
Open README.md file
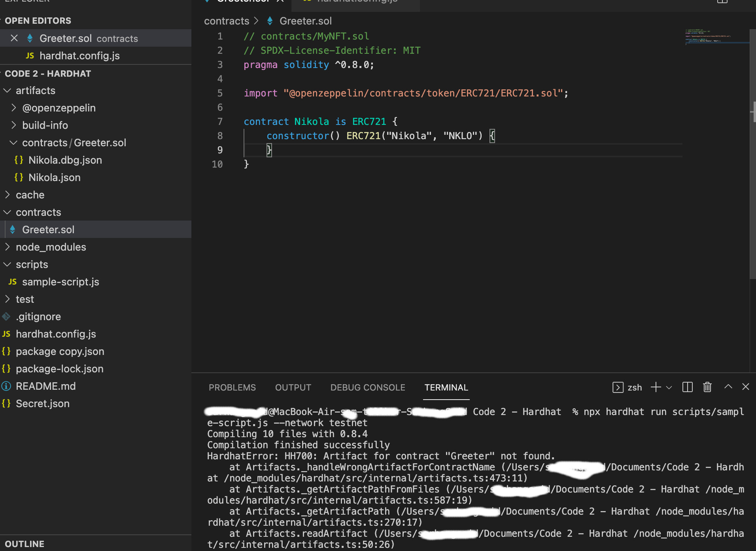[96, 386]
